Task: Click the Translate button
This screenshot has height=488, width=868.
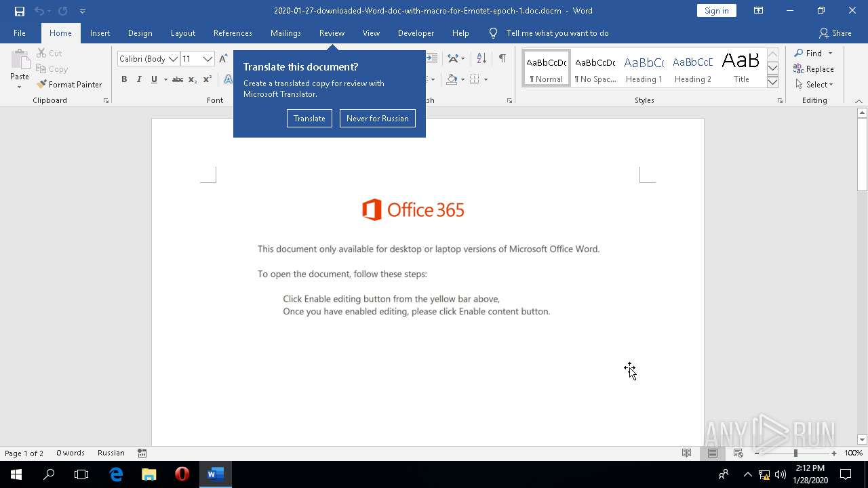Action: (x=309, y=118)
